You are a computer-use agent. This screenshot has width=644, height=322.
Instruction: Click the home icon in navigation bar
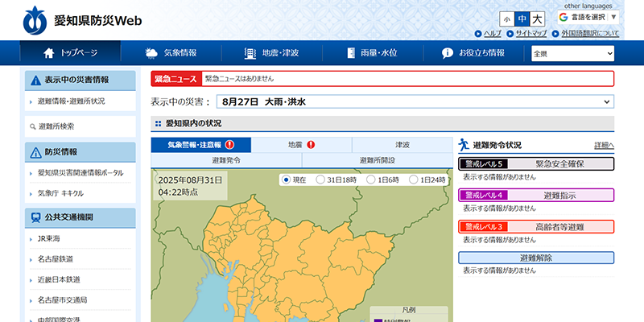pyautogui.click(x=49, y=53)
